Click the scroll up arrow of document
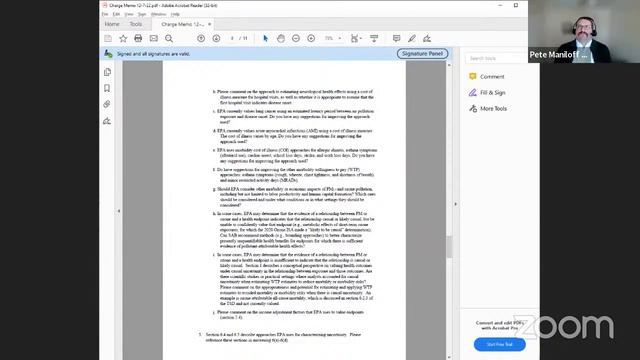 [449, 65]
